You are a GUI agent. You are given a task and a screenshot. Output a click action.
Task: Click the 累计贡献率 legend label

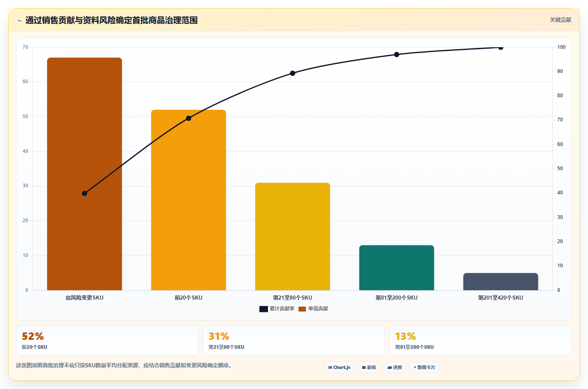pyautogui.click(x=282, y=309)
